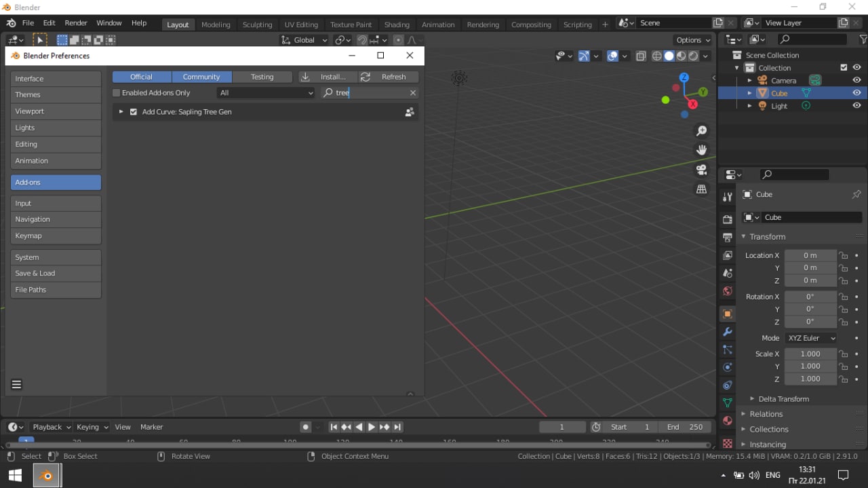Switch to the Shading workspace tab
The height and width of the screenshot is (488, 868).
tap(397, 24)
